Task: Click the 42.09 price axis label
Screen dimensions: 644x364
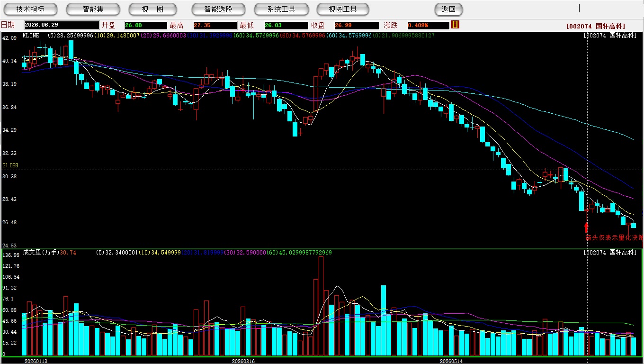Action: pos(9,38)
